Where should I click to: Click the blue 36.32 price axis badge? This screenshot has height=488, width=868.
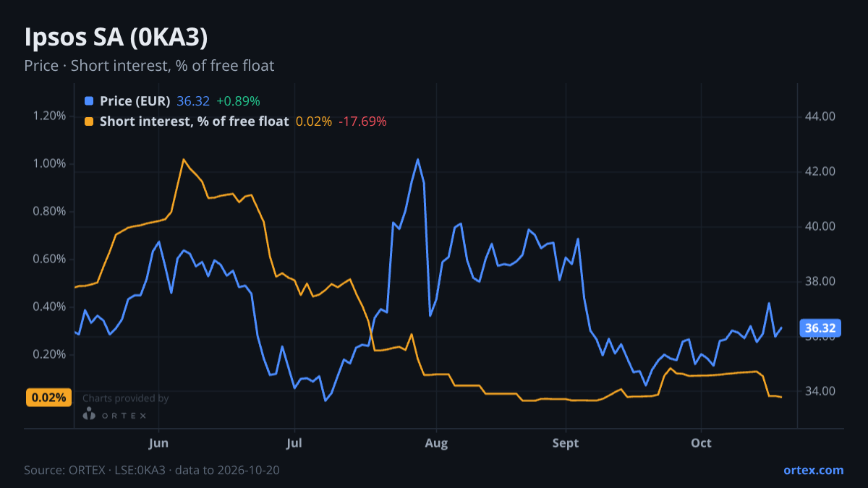coord(820,328)
